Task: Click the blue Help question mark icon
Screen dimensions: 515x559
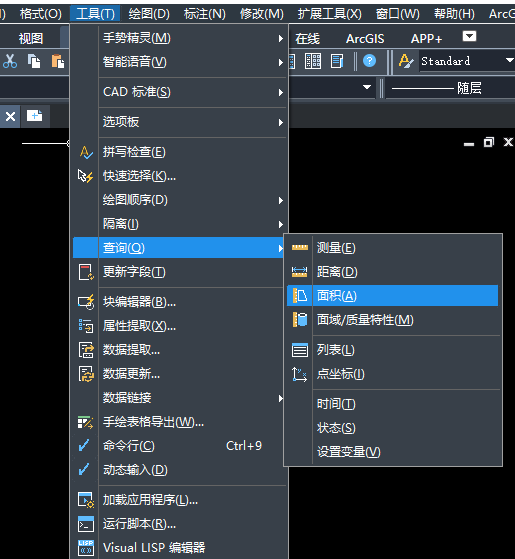Action: (369, 61)
